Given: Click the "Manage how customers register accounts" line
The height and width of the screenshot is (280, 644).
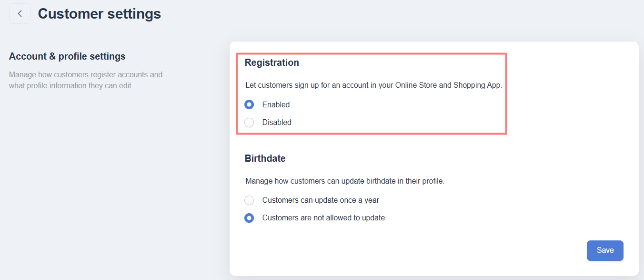Looking at the screenshot, I should point(86,75).
